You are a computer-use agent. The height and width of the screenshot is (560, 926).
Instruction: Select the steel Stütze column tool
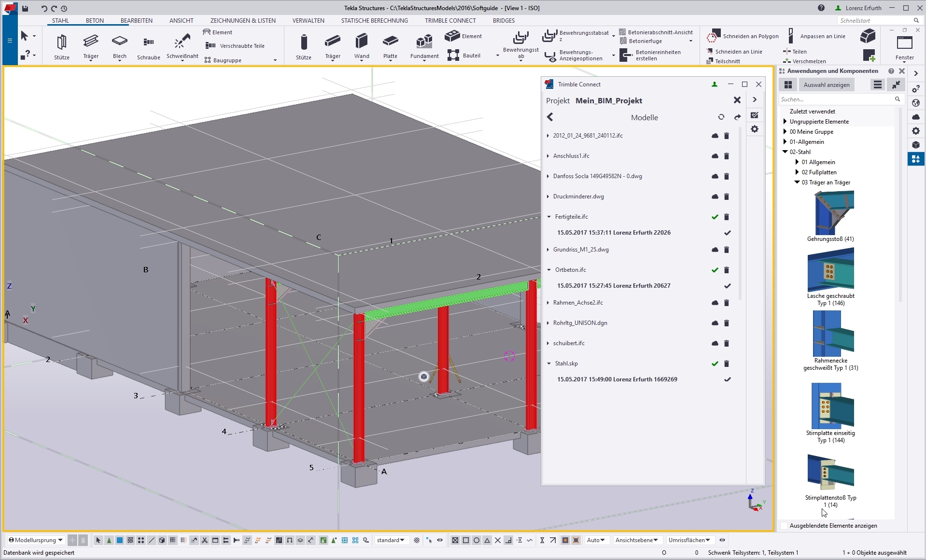pos(61,43)
